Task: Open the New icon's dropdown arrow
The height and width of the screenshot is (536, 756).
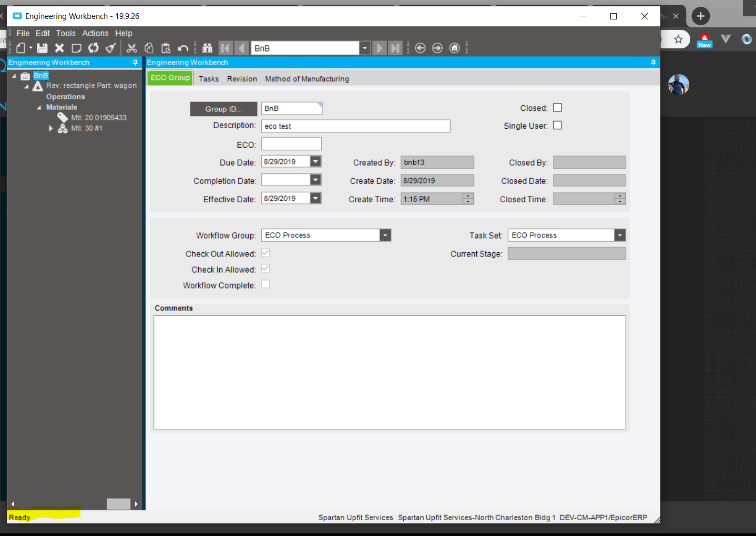Action: [x=30, y=48]
